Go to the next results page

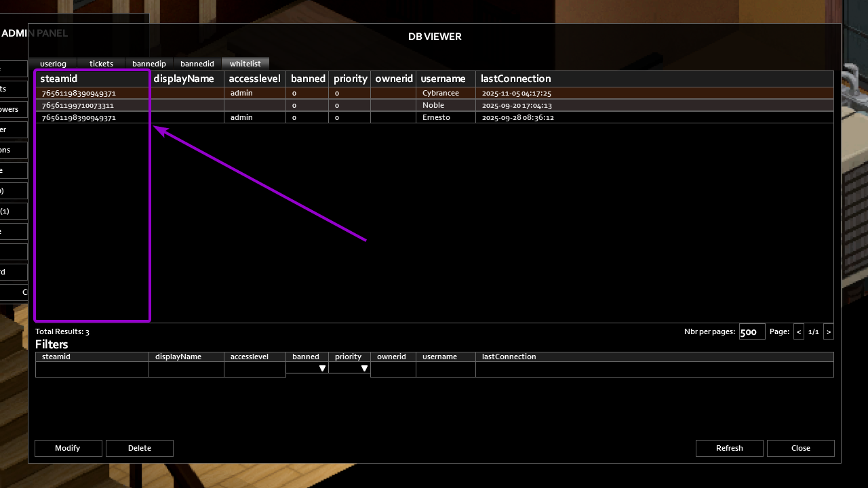pos(829,331)
